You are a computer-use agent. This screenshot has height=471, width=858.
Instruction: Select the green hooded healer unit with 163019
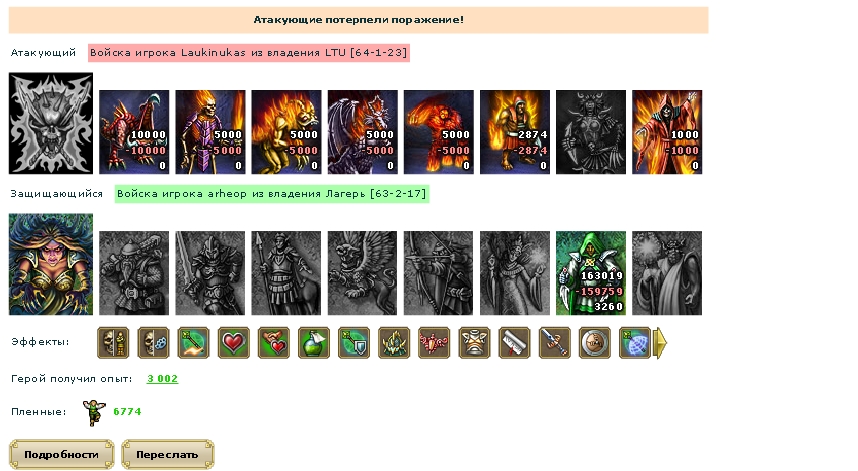591,273
